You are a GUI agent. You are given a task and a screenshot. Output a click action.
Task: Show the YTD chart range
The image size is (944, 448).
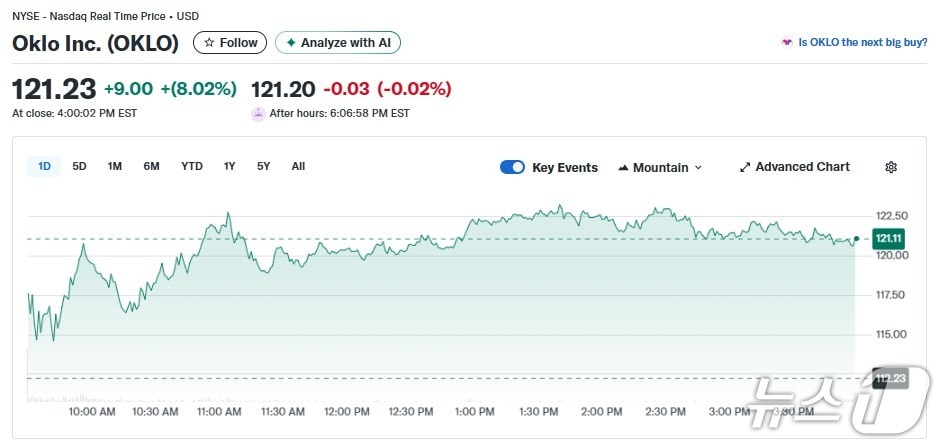[192, 166]
